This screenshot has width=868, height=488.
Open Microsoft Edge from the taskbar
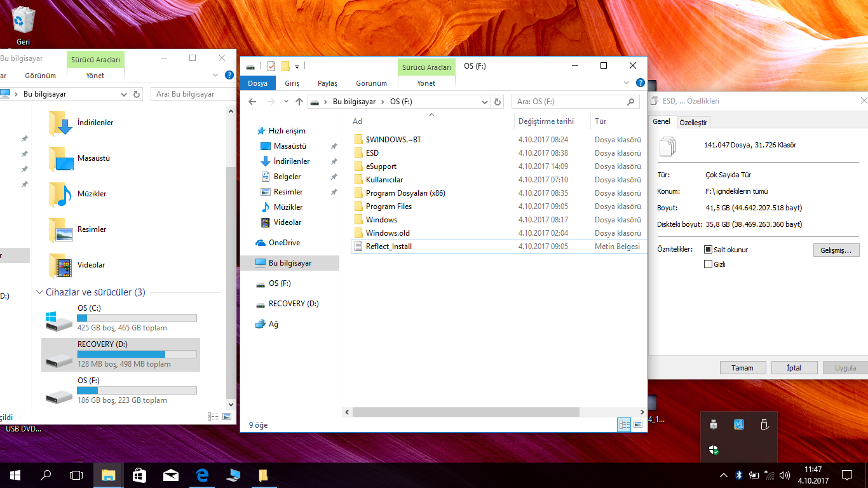point(202,475)
